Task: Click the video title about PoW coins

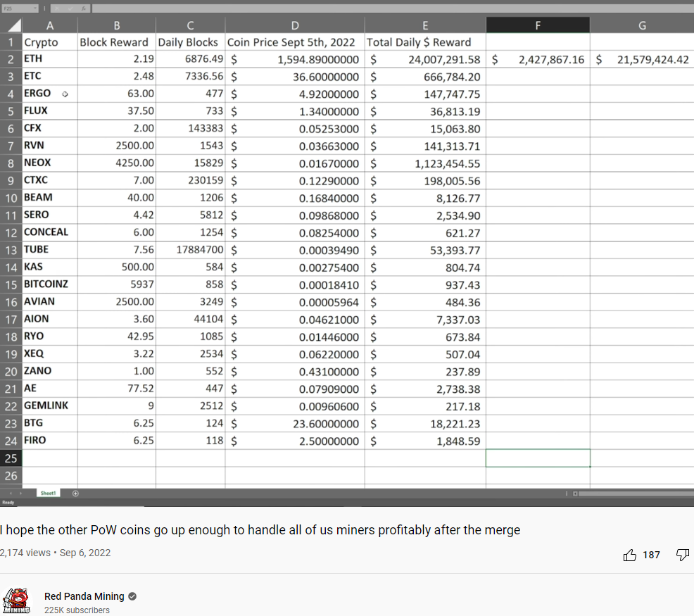Action: point(260,530)
